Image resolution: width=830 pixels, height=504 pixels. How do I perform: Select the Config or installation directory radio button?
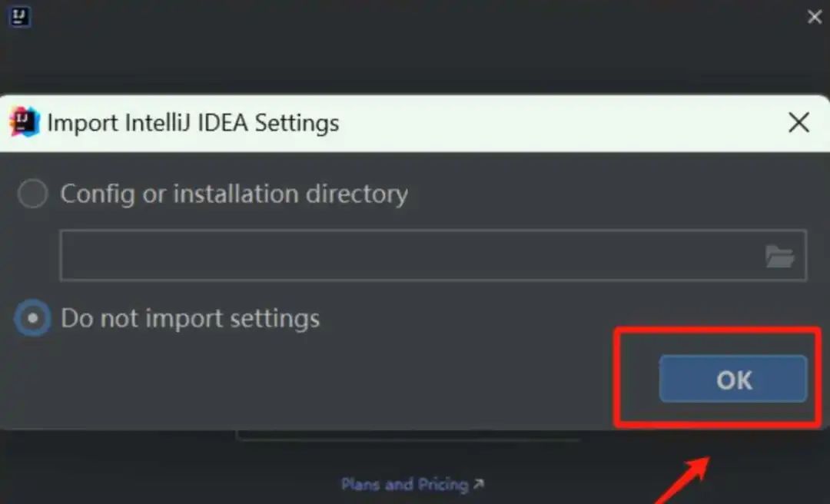(x=33, y=194)
